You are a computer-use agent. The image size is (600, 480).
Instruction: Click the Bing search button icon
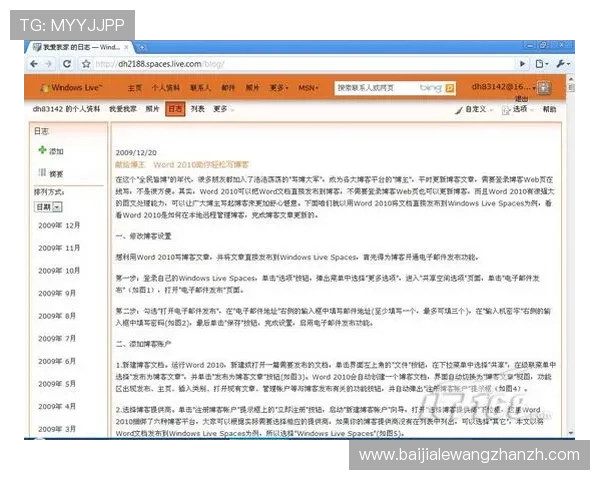[x=450, y=88]
